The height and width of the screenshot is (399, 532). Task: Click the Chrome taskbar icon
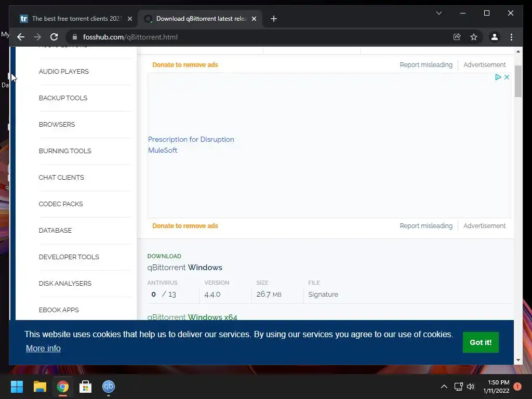point(63,387)
